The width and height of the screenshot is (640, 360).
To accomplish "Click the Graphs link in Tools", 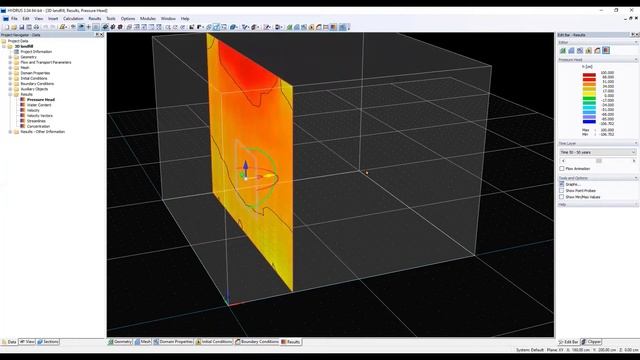I will pyautogui.click(x=573, y=184).
